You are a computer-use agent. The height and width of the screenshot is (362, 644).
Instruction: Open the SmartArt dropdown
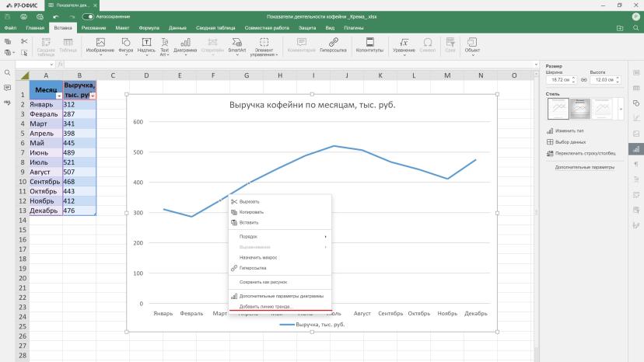[237, 46]
